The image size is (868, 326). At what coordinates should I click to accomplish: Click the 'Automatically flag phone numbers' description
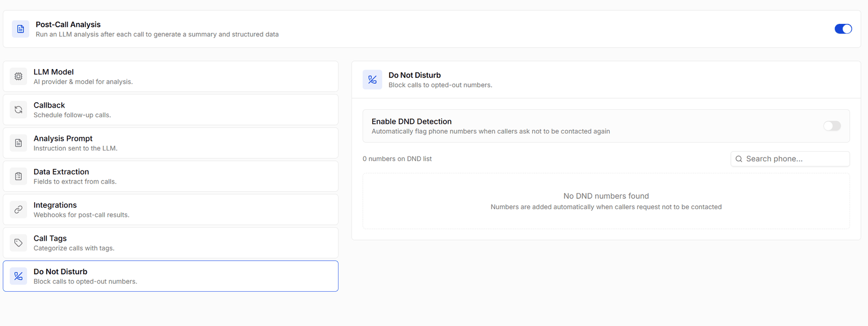coord(491,131)
